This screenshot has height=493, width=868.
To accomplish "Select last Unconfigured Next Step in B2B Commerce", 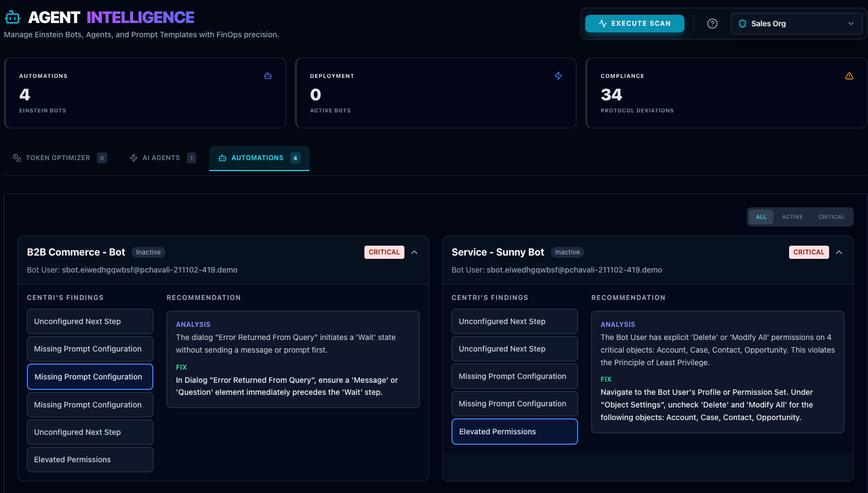I will (x=90, y=432).
